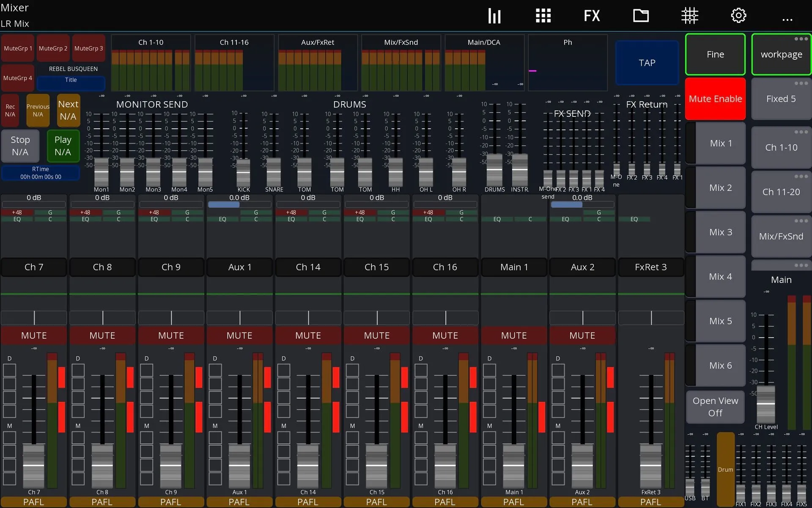Viewport: 812px width, 508px height.
Task: Open the mixer faders view icon
Action: [494, 16]
